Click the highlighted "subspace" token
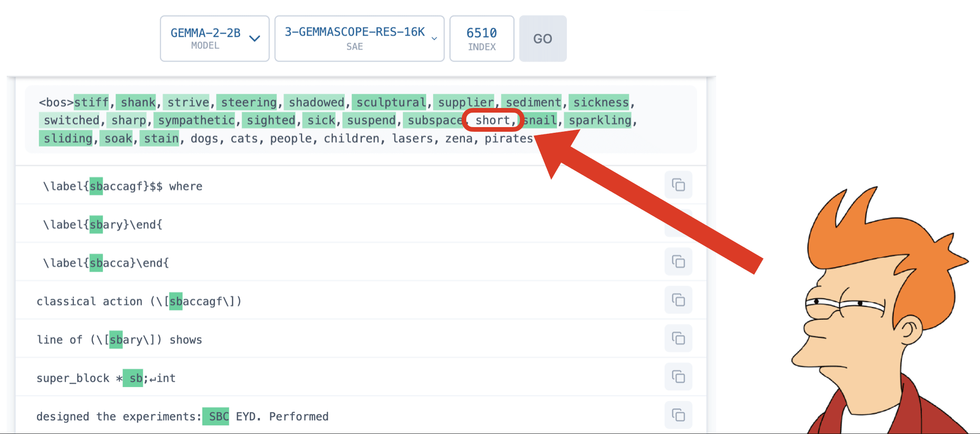980x434 pixels. (x=434, y=120)
